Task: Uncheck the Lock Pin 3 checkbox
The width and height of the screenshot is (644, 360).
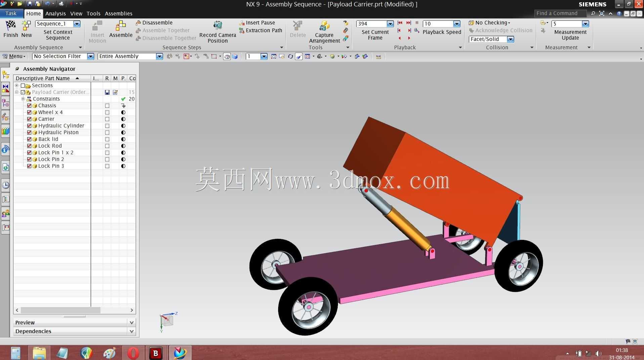Action: (x=29, y=166)
